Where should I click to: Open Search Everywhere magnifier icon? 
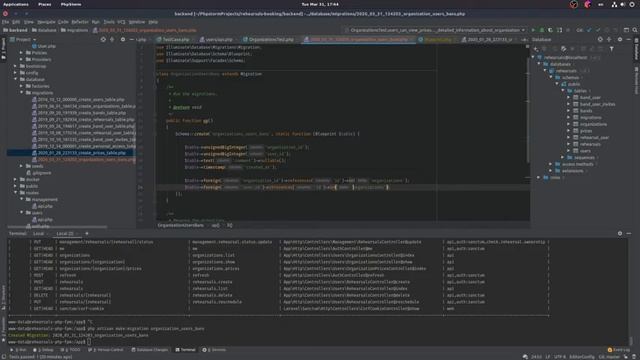[x=635, y=30]
